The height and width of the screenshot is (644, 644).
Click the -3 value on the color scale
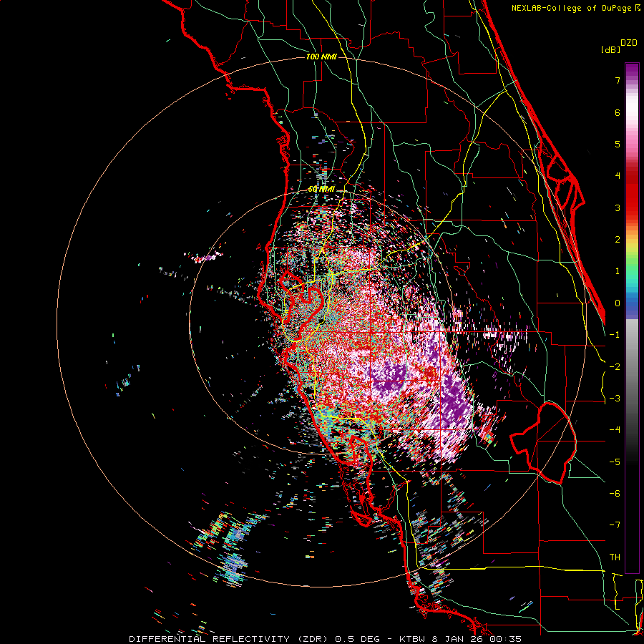[x=615, y=398]
